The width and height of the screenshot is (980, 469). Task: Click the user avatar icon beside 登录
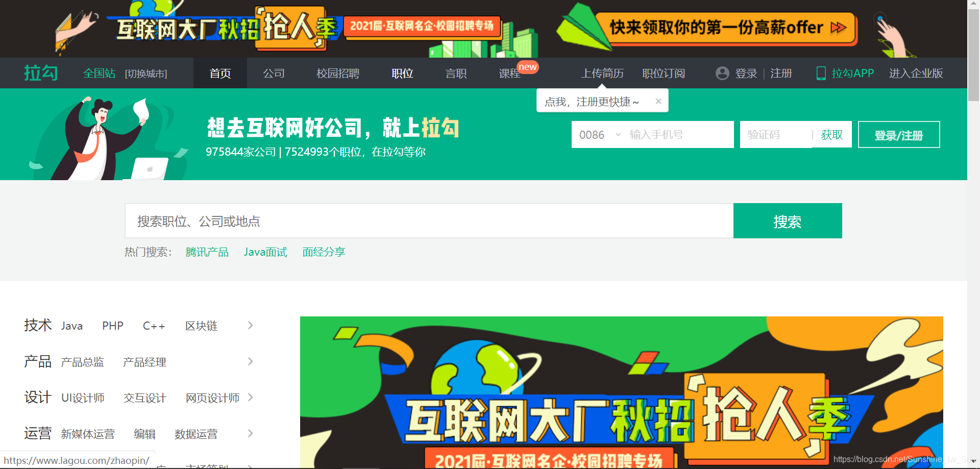pyautogui.click(x=722, y=73)
